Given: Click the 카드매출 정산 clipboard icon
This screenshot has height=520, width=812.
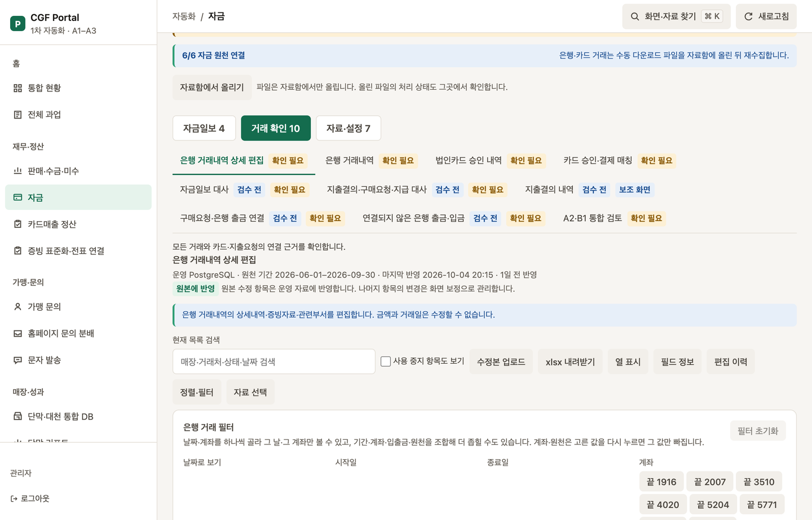Looking at the screenshot, I should (17, 224).
